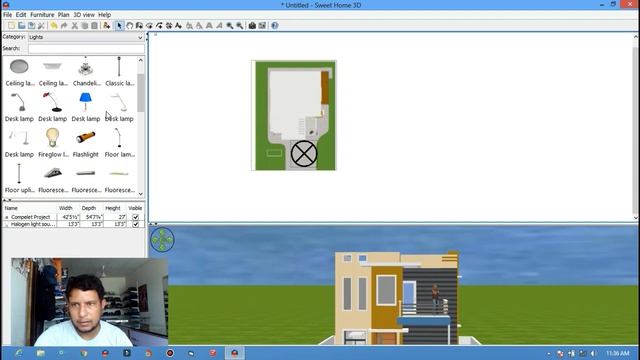Select the Fireglow light bulb item

tap(53, 143)
